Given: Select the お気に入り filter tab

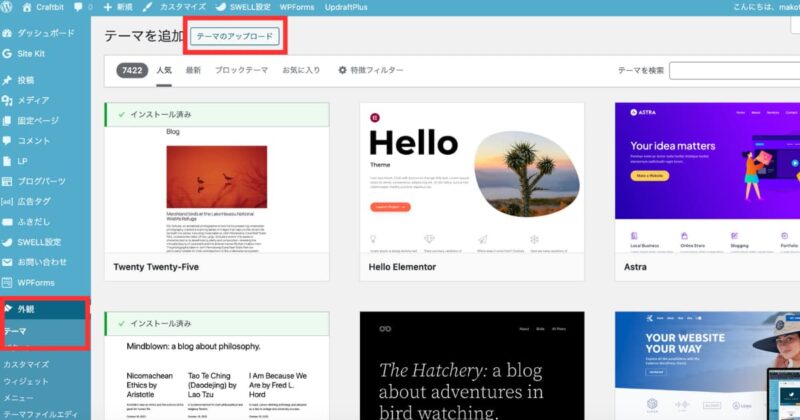Looking at the screenshot, I should [301, 70].
